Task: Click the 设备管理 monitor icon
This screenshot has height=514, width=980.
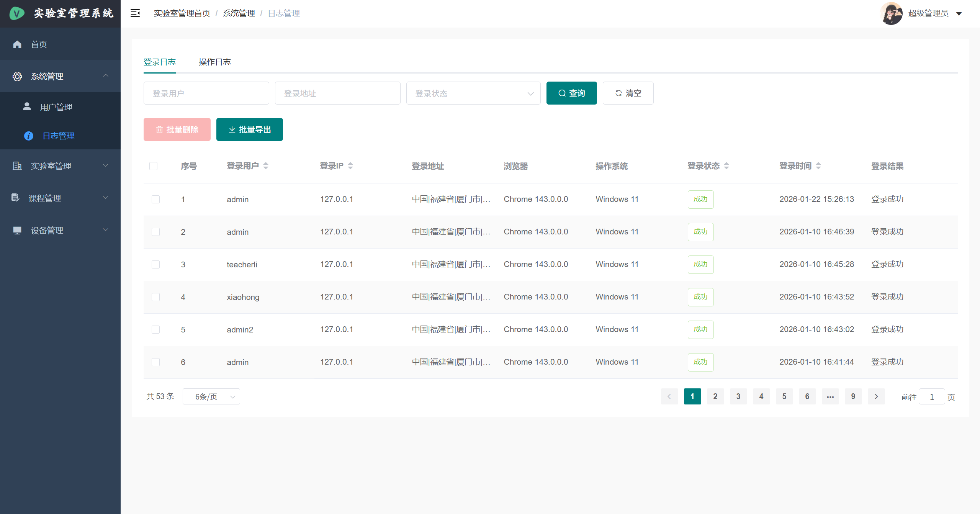Action: (17, 230)
